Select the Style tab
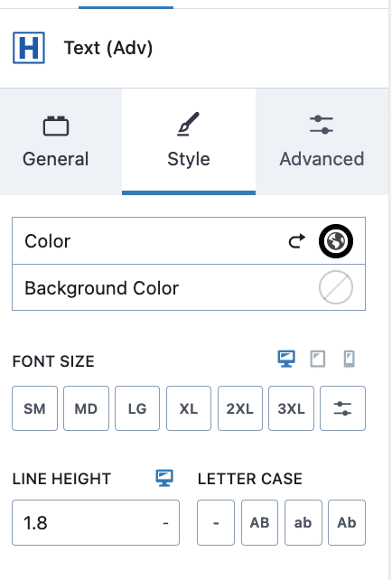Viewport: 392px width, 580px height. click(189, 142)
